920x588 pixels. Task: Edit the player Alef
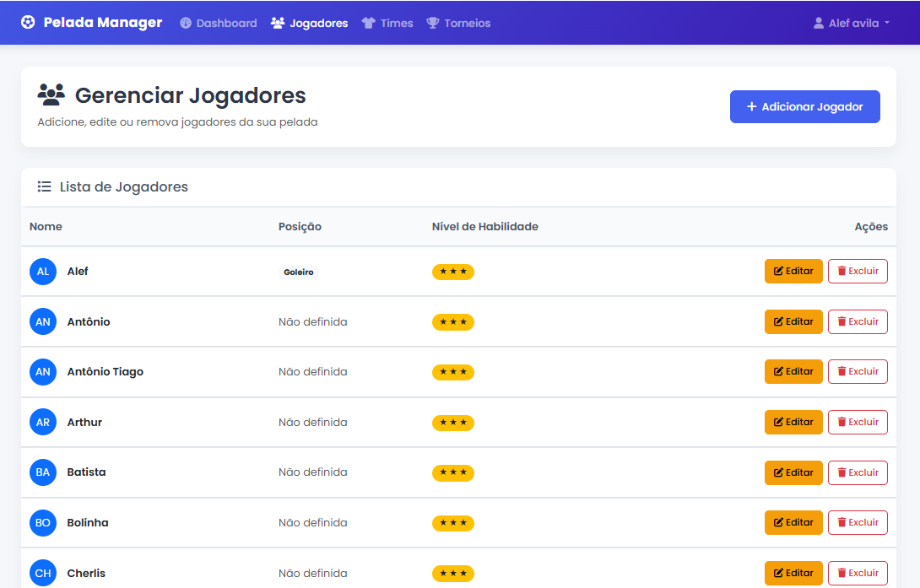(793, 272)
